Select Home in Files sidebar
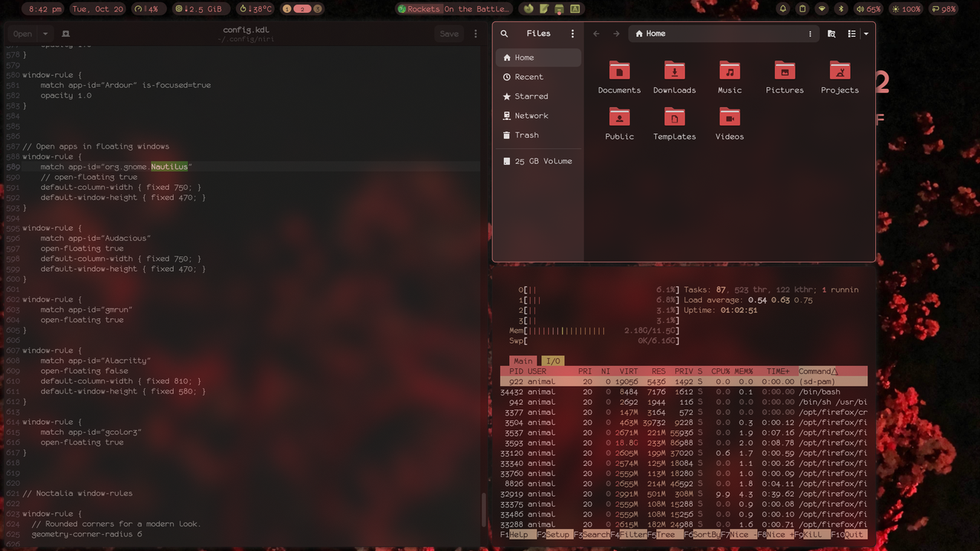Image resolution: width=980 pixels, height=551 pixels. 538,57
